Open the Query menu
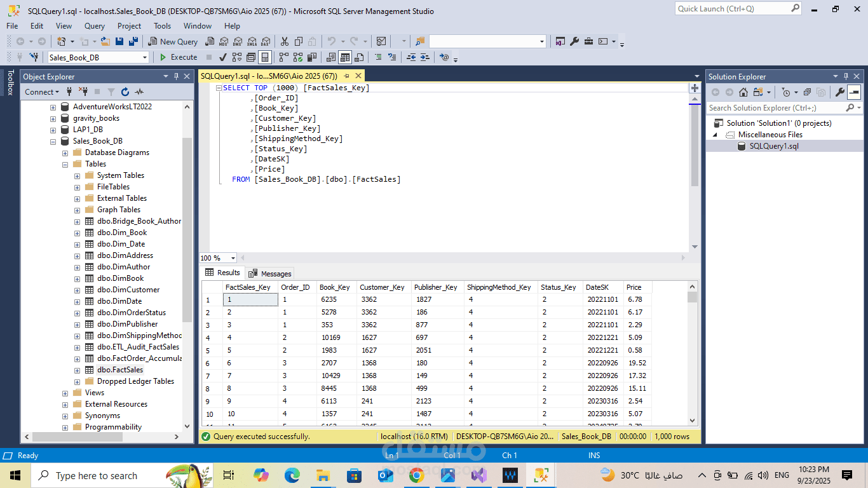 (x=95, y=26)
